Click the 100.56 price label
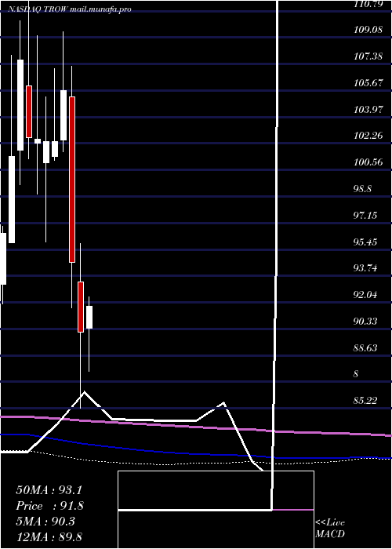This screenshot has height=549, width=392. (x=368, y=162)
